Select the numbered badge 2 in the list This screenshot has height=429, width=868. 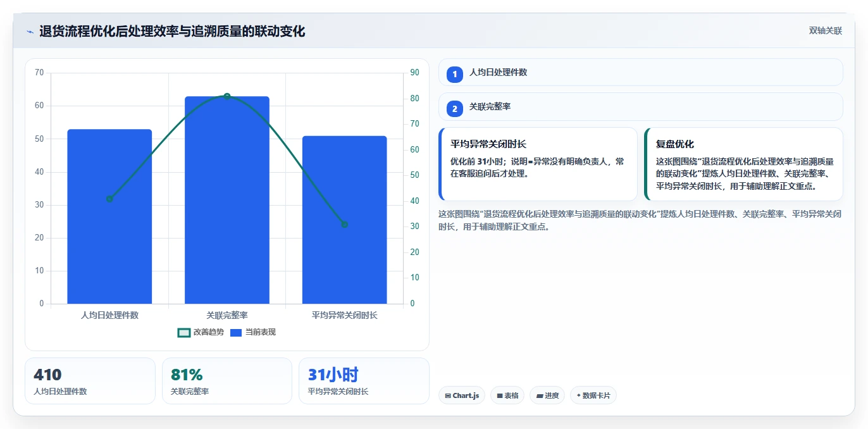click(455, 108)
